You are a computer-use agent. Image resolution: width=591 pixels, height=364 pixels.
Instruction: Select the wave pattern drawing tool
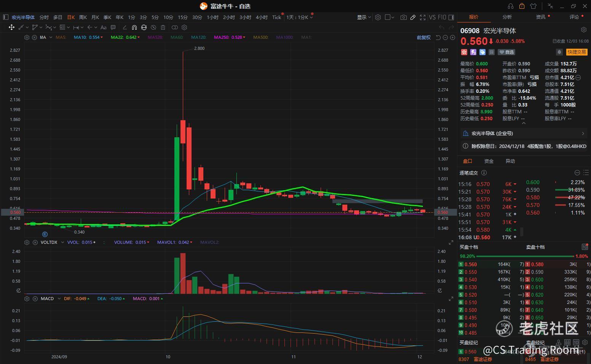(48, 27)
